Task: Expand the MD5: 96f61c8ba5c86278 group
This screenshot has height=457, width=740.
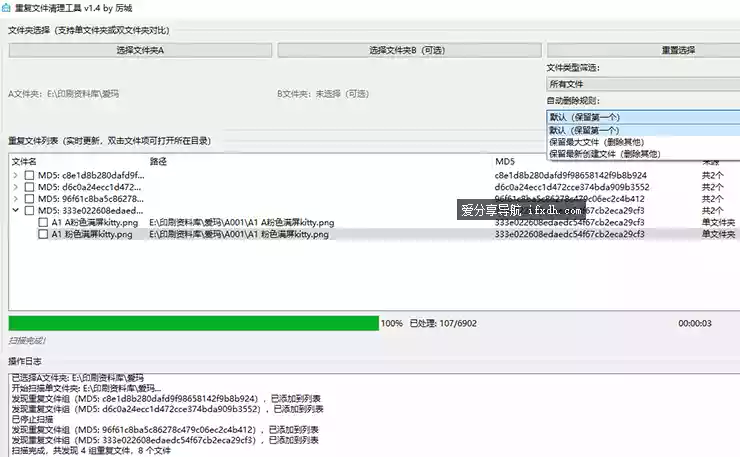Action: pos(15,199)
